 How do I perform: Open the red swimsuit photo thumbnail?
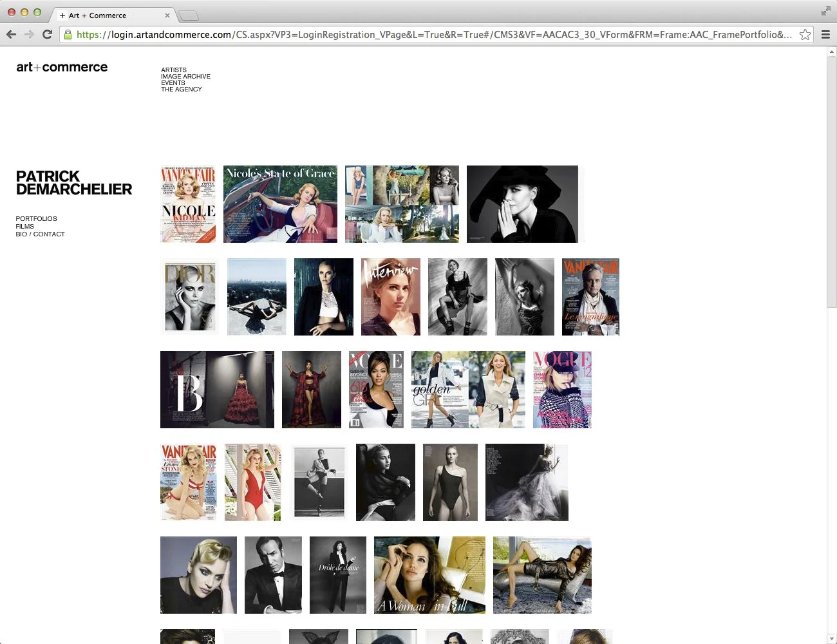tap(252, 482)
